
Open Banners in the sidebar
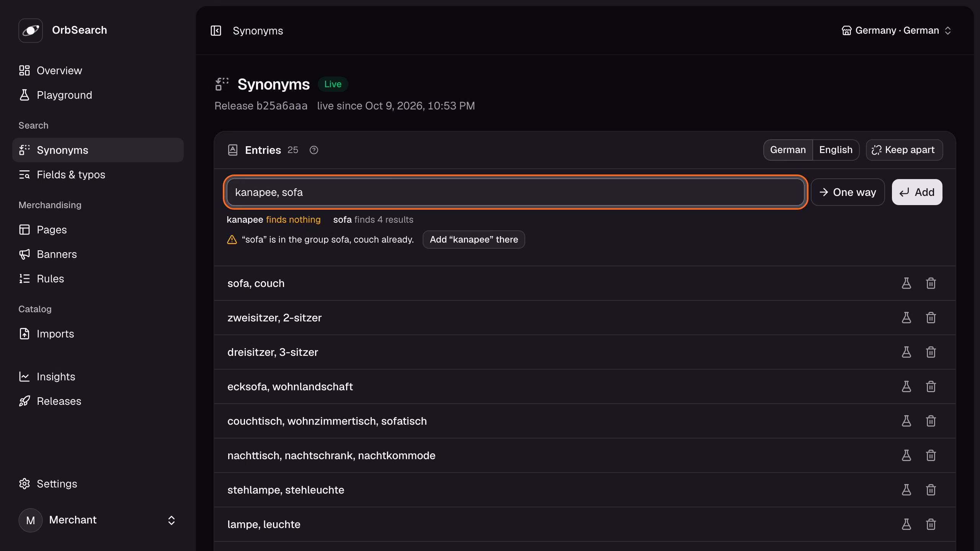click(98, 254)
